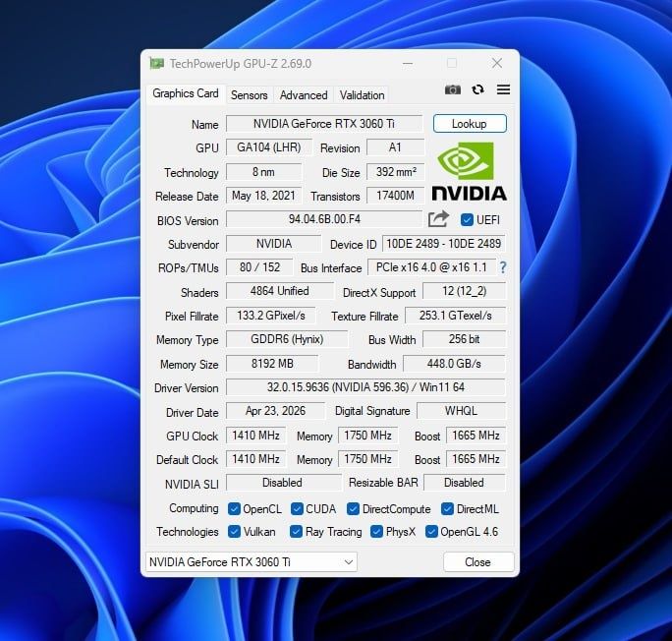Toggle the DirectML checkbox
This screenshot has width=672, height=641.
click(447, 509)
